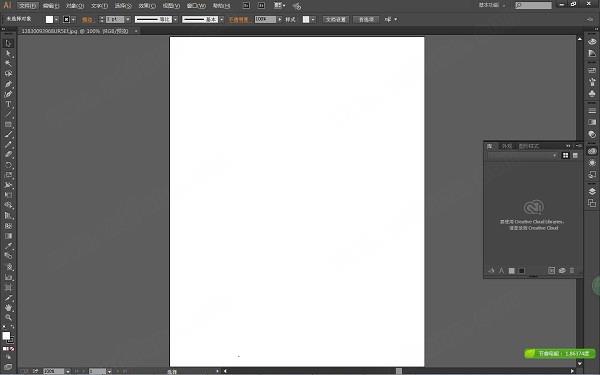
Task: Click the orange 描边 stroke link
Action: point(87,20)
